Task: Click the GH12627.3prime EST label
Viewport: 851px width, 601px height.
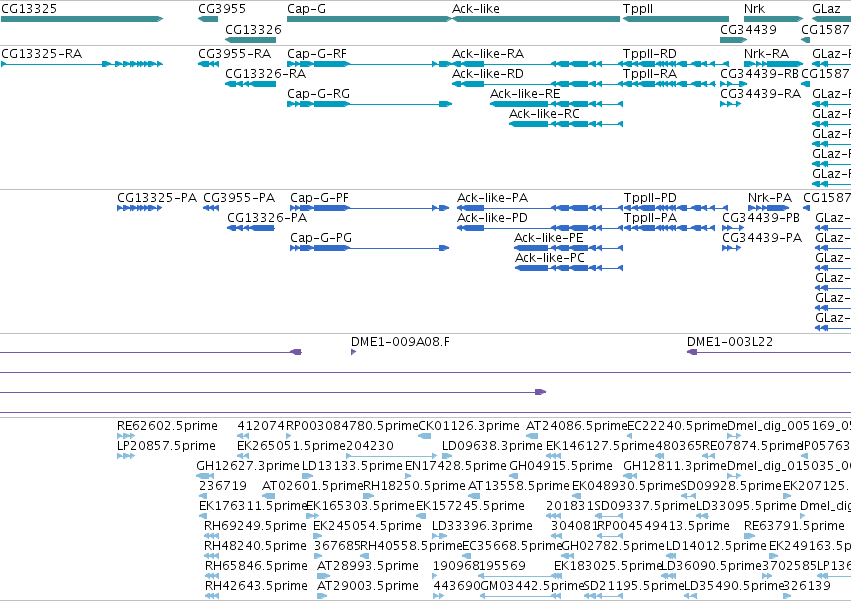Action: pos(247,466)
